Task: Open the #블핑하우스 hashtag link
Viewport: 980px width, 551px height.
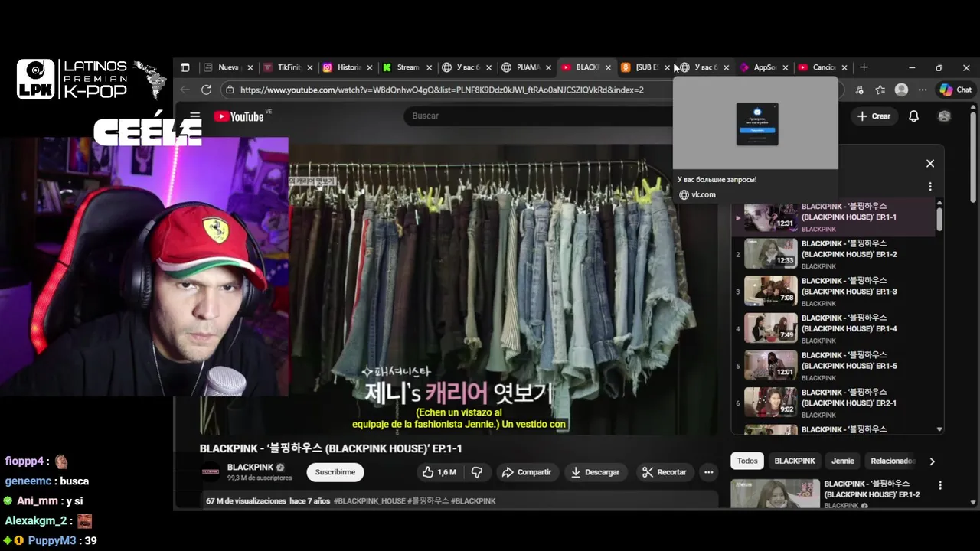Action: click(x=427, y=501)
